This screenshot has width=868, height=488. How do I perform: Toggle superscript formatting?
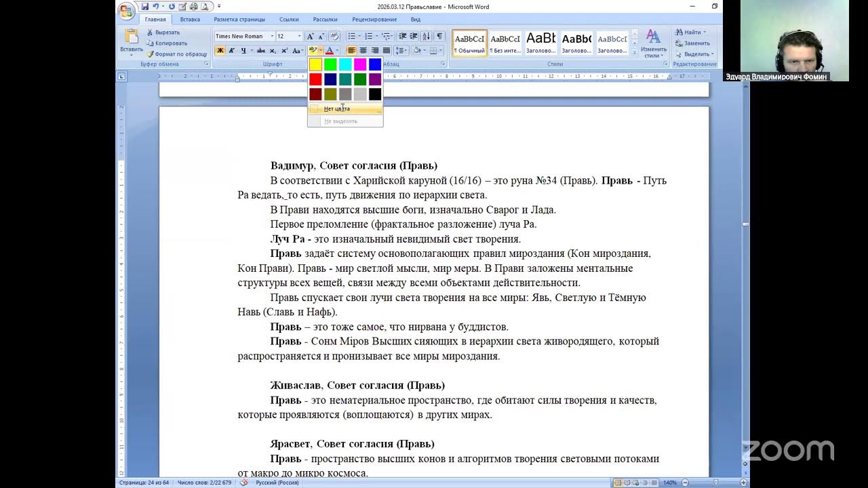tap(283, 50)
